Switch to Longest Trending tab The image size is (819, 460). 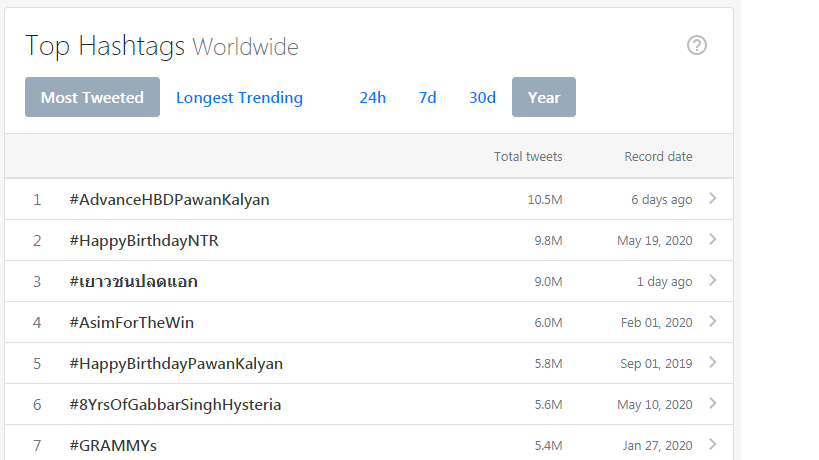coord(239,98)
